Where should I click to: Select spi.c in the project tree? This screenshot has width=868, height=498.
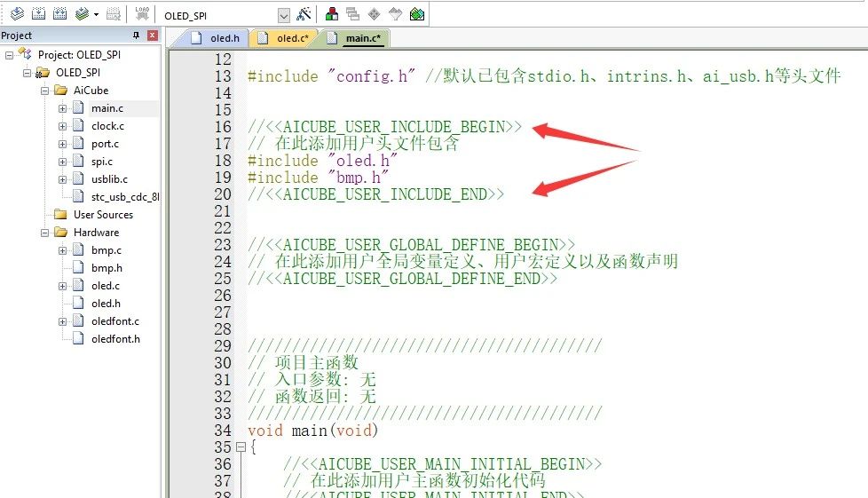pos(102,162)
